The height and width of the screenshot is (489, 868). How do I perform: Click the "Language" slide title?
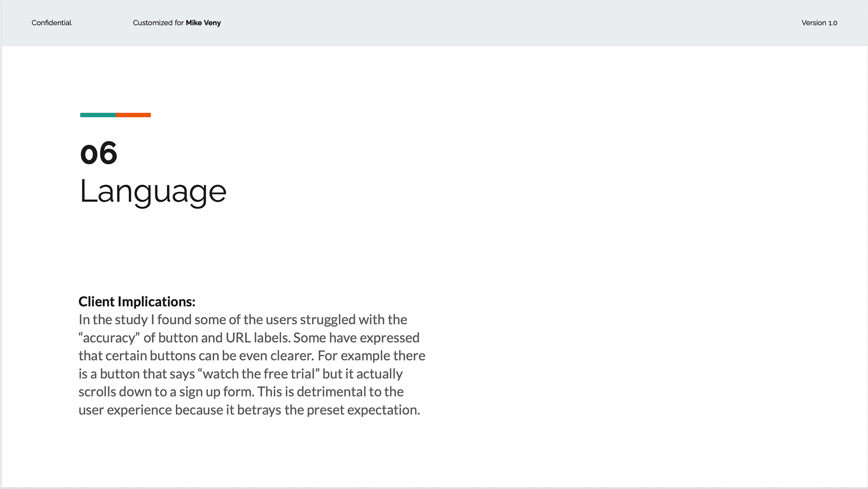153,191
